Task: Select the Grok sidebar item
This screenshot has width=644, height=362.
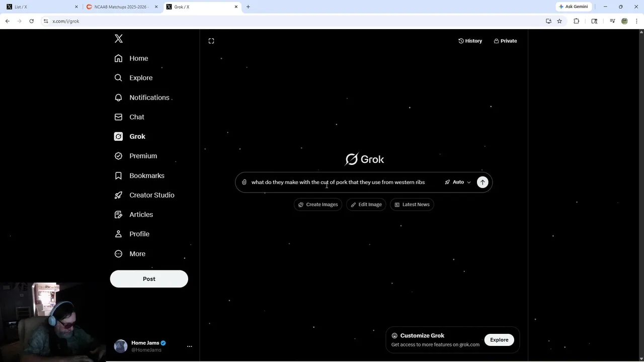Action: tap(130, 136)
